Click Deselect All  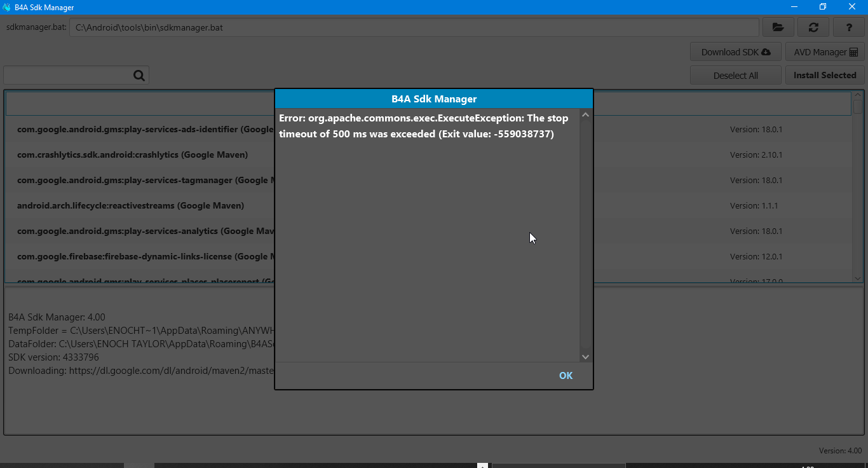tap(736, 75)
